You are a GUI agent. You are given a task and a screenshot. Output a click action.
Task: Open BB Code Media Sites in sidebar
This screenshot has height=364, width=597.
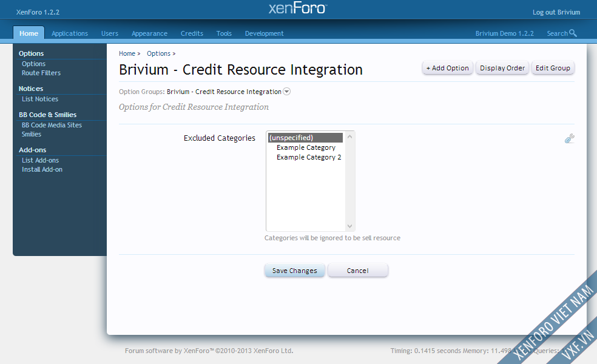pyautogui.click(x=52, y=125)
